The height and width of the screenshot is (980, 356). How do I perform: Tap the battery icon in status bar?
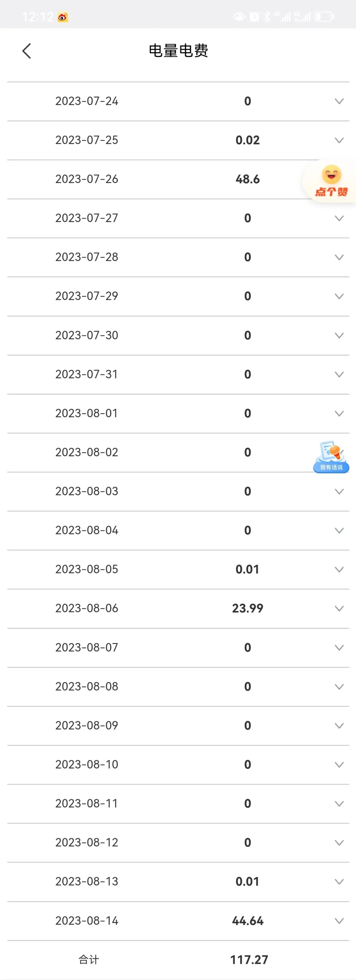(324, 17)
